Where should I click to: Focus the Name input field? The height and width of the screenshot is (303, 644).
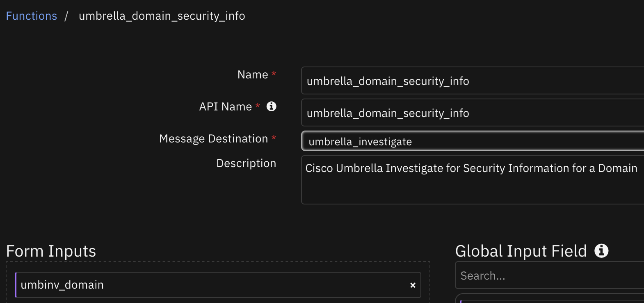pyautogui.click(x=473, y=81)
